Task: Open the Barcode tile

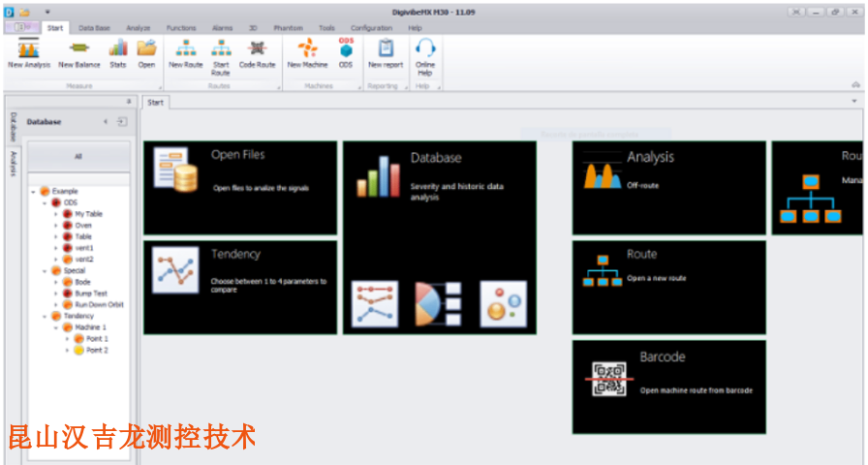Action: click(668, 386)
